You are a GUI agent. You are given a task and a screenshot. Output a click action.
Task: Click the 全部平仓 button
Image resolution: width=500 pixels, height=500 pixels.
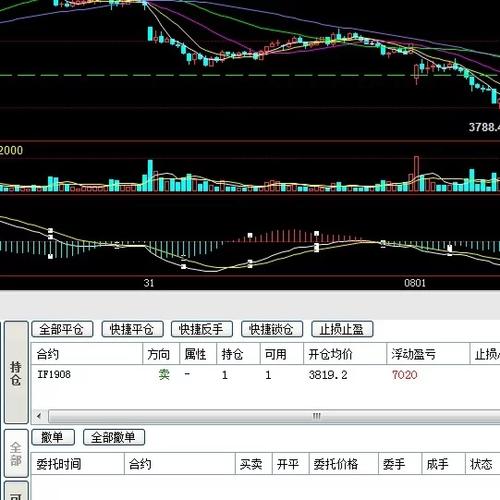coord(62,329)
